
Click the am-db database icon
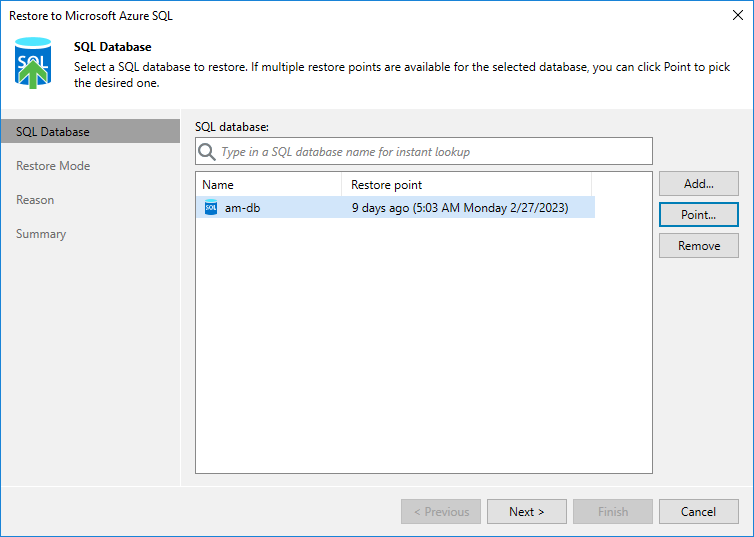tap(211, 207)
